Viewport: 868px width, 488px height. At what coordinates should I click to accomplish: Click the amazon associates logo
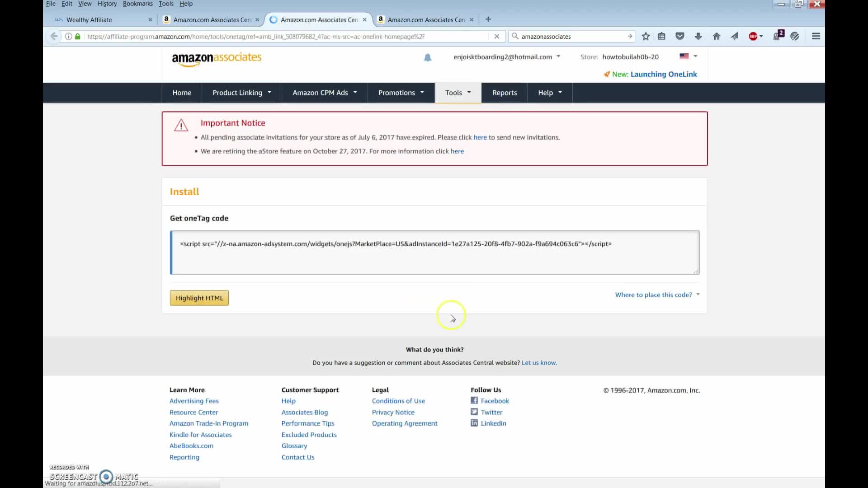[217, 59]
